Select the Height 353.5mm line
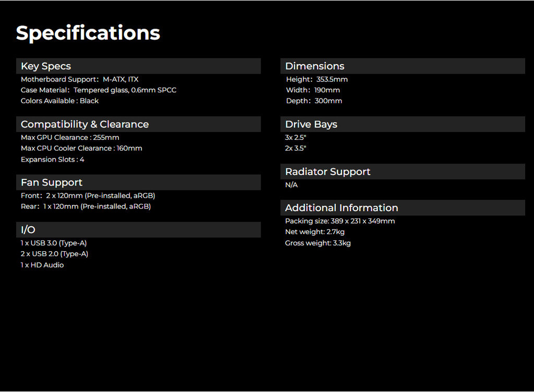The image size is (534, 392). click(317, 79)
